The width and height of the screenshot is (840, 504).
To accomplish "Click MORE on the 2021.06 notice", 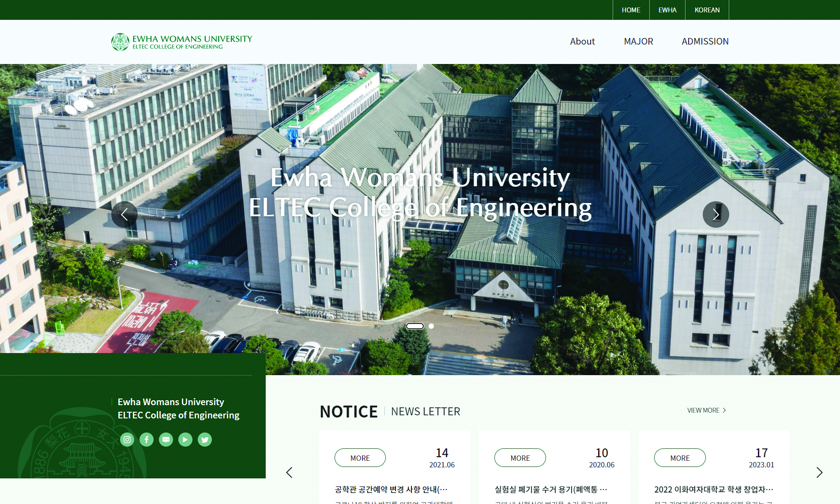I will (360, 458).
